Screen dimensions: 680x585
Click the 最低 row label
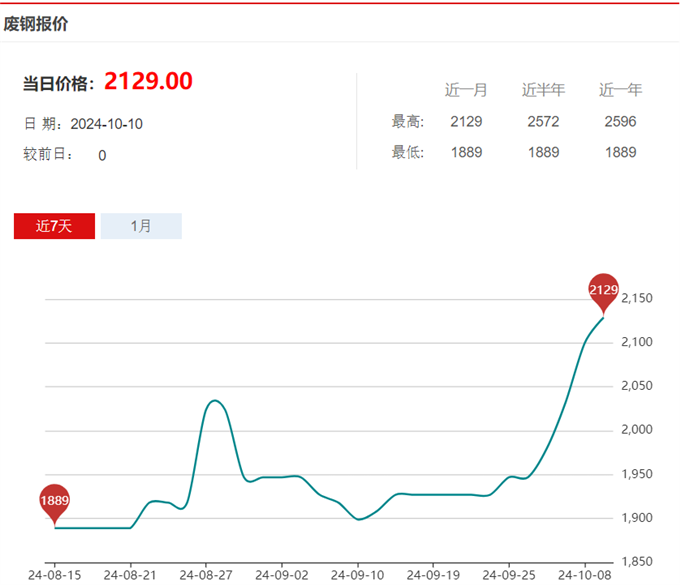[x=408, y=153]
